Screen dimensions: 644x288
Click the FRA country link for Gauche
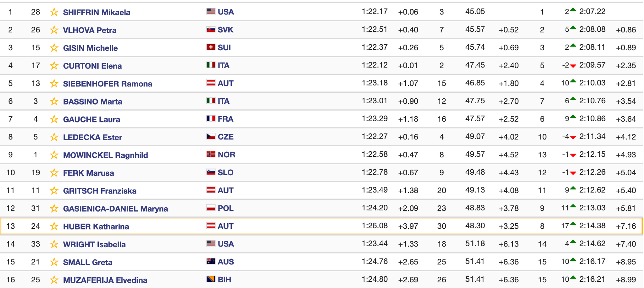225,119
